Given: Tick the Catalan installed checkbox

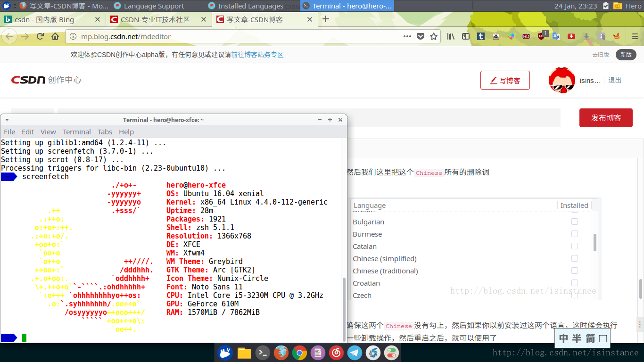Looking at the screenshot, I should pos(575,246).
